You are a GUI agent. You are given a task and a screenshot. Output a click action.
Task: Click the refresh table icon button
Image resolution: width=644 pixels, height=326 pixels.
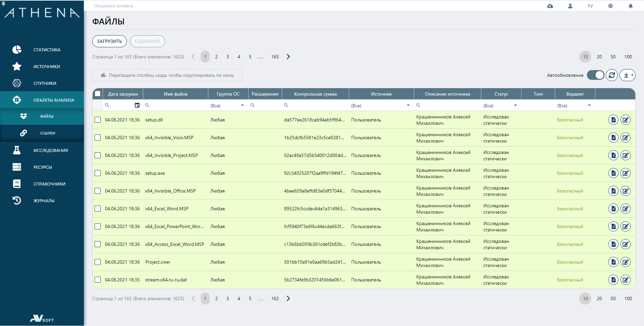[x=612, y=75]
